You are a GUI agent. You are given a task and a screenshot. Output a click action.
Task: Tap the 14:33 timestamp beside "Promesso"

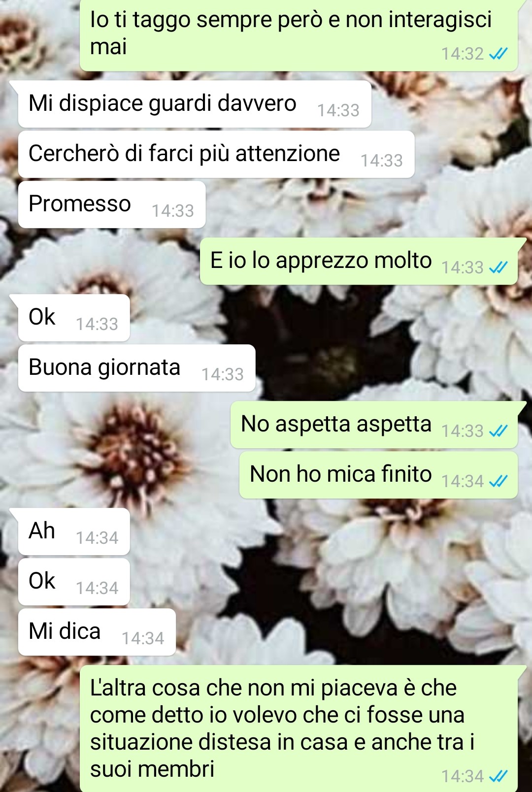coord(173,211)
